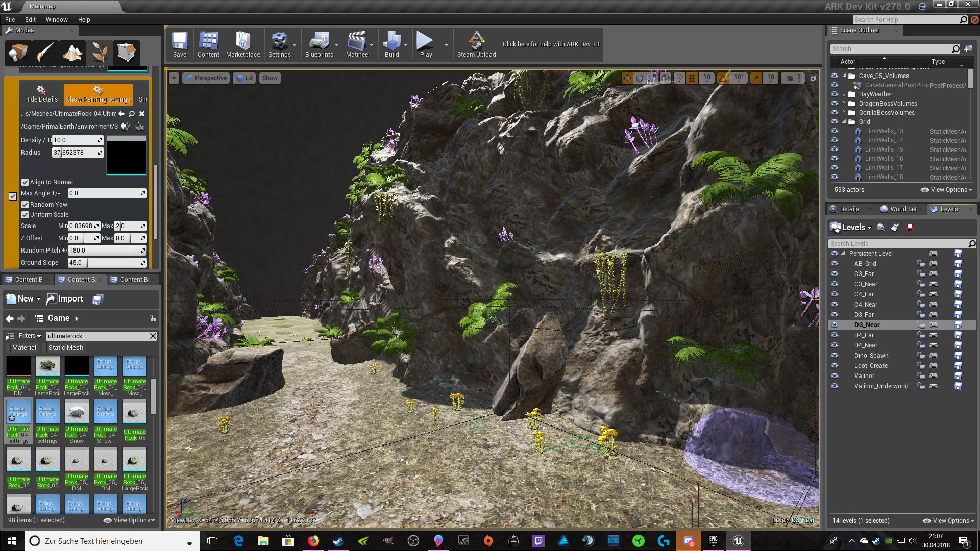Open the Marketplace toolbar icon
The width and height of the screenshot is (980, 551).
click(x=243, y=44)
